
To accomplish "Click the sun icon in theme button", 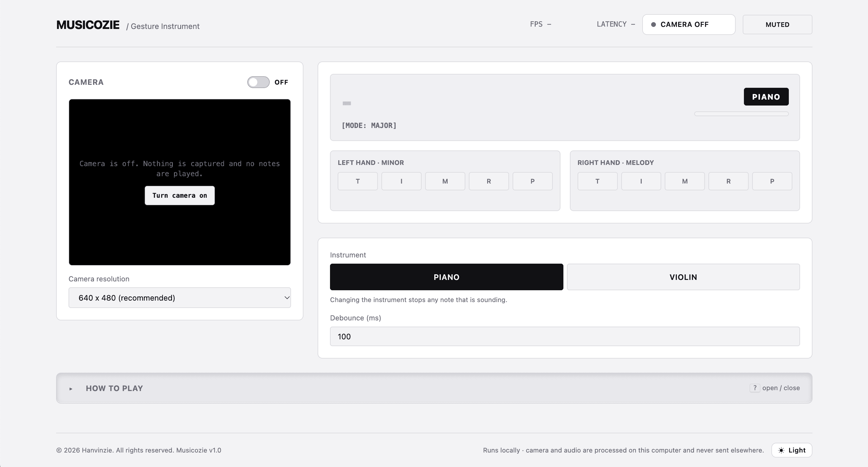I will click(781, 450).
